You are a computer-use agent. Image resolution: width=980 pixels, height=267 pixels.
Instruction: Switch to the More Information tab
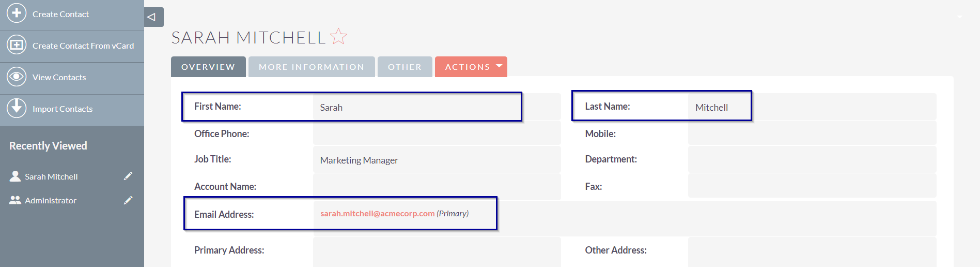312,67
